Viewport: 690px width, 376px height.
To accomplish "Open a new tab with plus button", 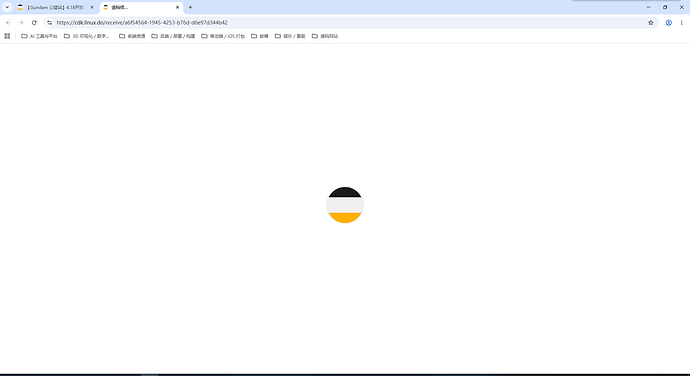I will point(191,7).
